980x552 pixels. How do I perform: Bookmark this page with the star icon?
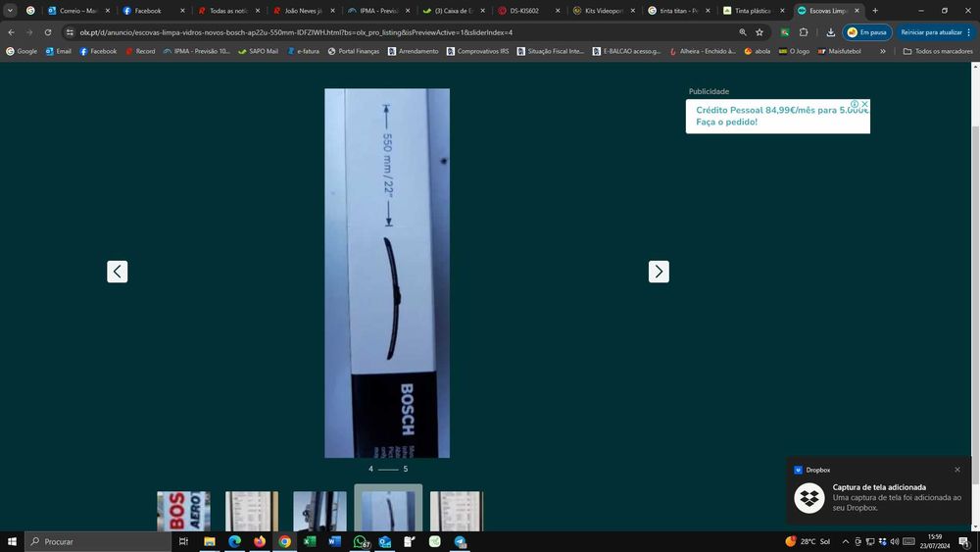tap(759, 32)
